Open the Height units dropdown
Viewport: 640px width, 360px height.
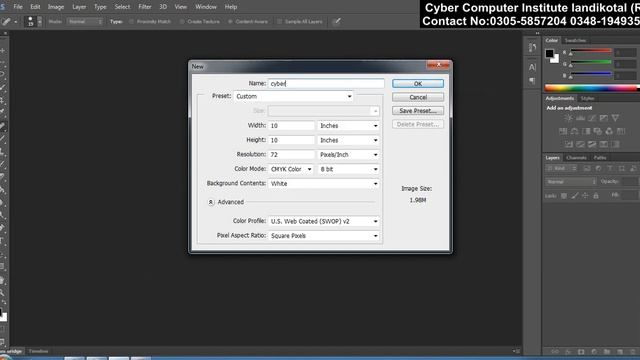[x=349, y=140]
